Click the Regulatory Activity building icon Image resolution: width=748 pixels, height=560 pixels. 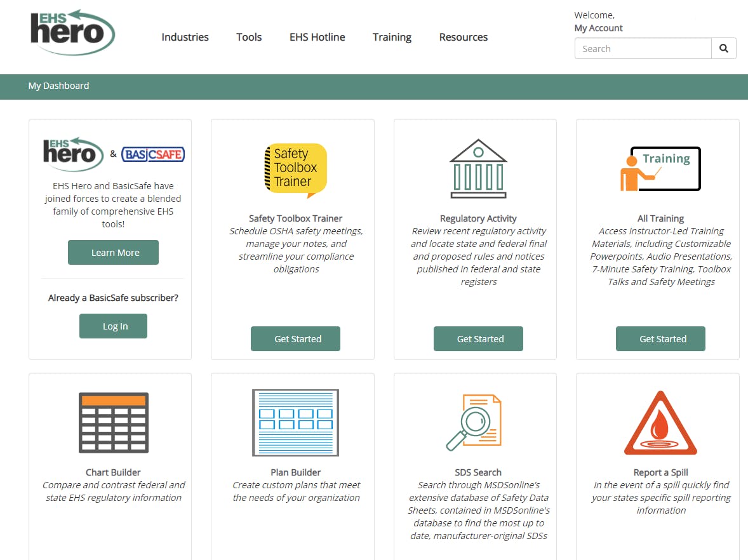[x=479, y=169]
